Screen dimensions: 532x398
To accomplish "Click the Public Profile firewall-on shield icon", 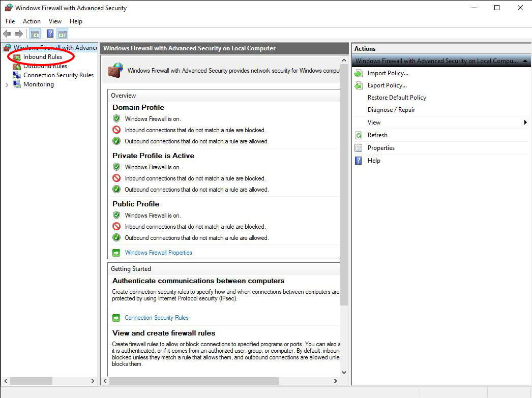I will coord(116,216).
